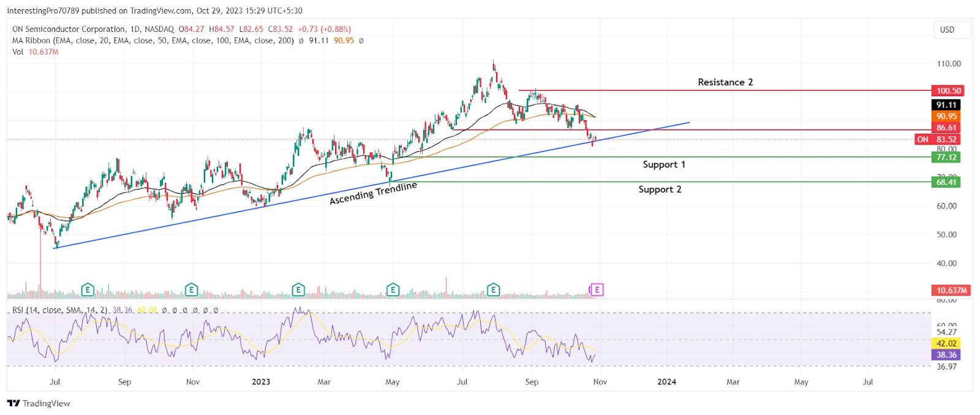
Task: Click the Support 1 text label
Action: [664, 164]
